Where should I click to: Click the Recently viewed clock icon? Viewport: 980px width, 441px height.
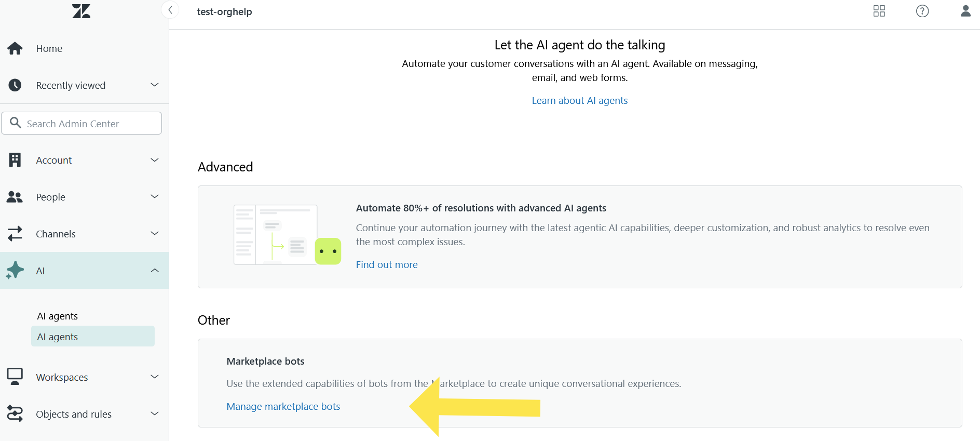click(15, 85)
